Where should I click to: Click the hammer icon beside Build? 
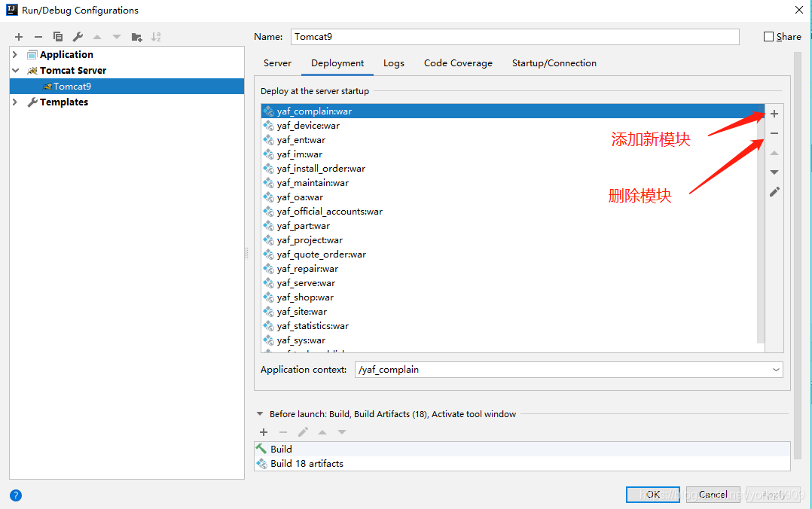point(261,449)
